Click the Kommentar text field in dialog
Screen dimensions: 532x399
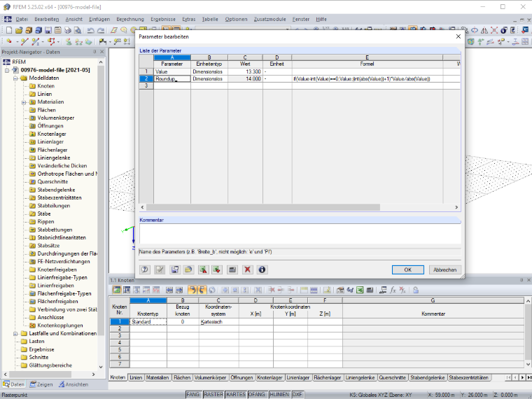tap(300, 233)
